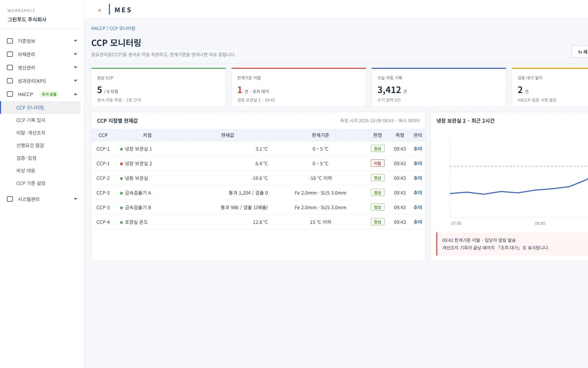Click the 검증 대기 일지 card
The width and height of the screenshot is (588, 368).
pyautogui.click(x=550, y=87)
